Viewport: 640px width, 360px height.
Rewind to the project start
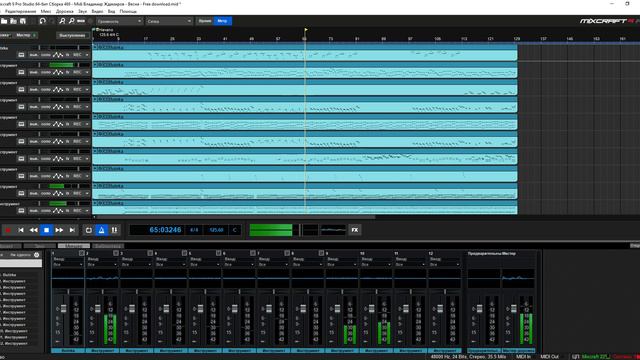tap(21, 230)
